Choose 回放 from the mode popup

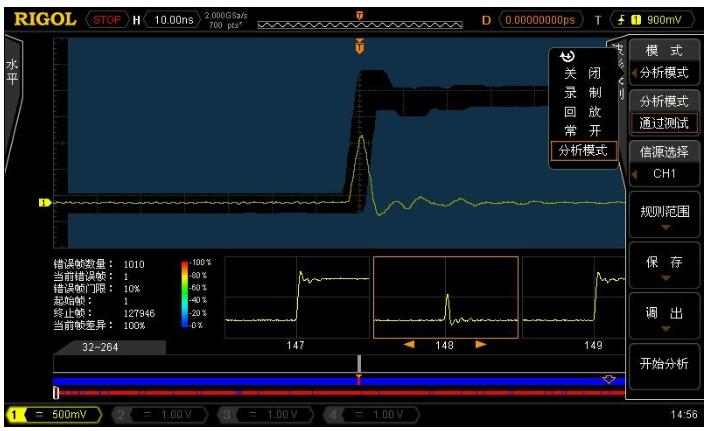[x=582, y=112]
